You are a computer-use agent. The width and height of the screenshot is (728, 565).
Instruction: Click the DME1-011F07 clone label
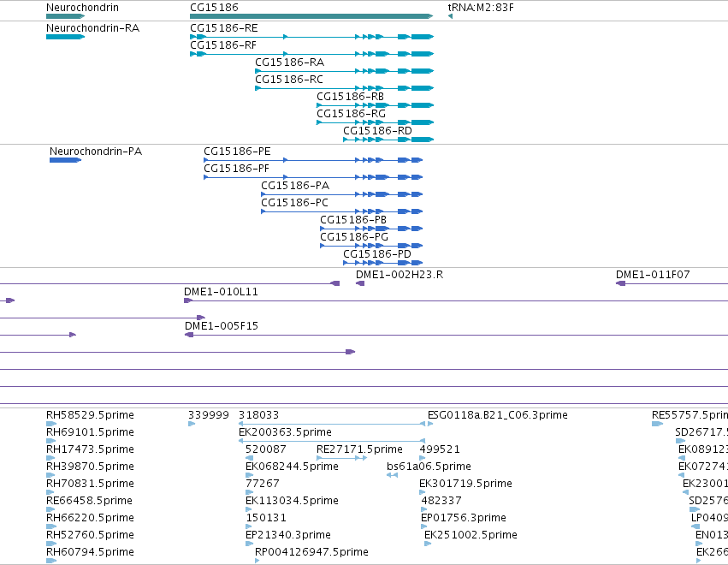[x=653, y=275]
